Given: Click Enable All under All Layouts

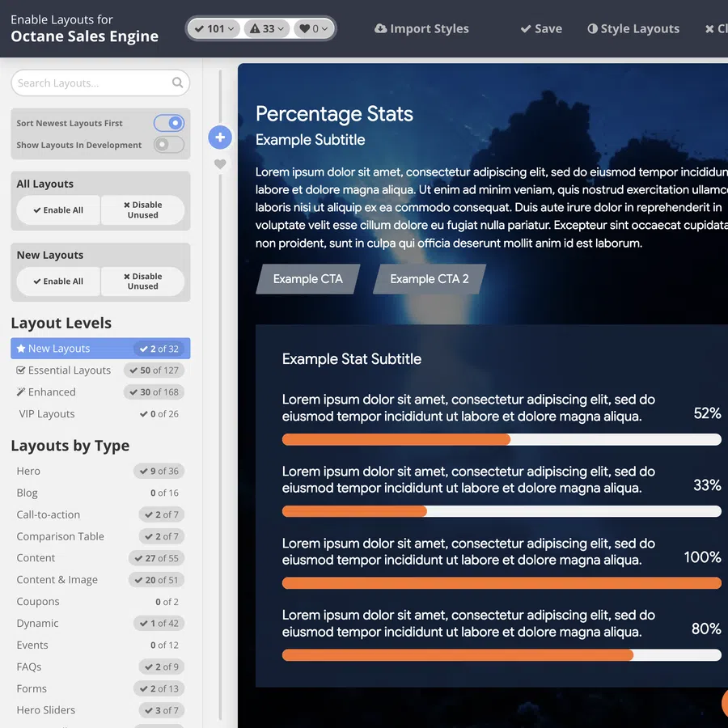Looking at the screenshot, I should [58, 210].
